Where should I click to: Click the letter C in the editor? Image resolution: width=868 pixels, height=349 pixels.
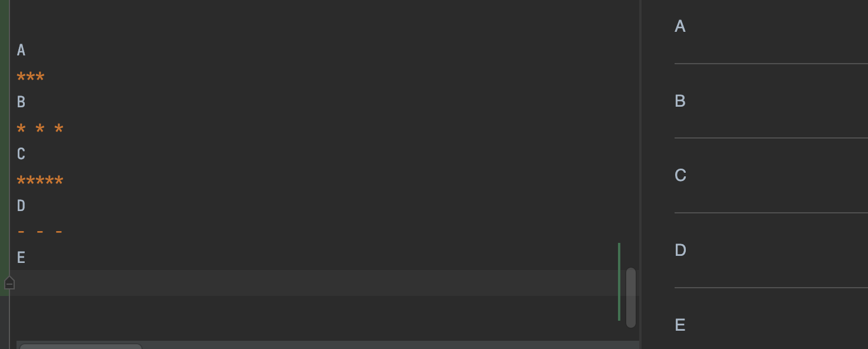21,154
